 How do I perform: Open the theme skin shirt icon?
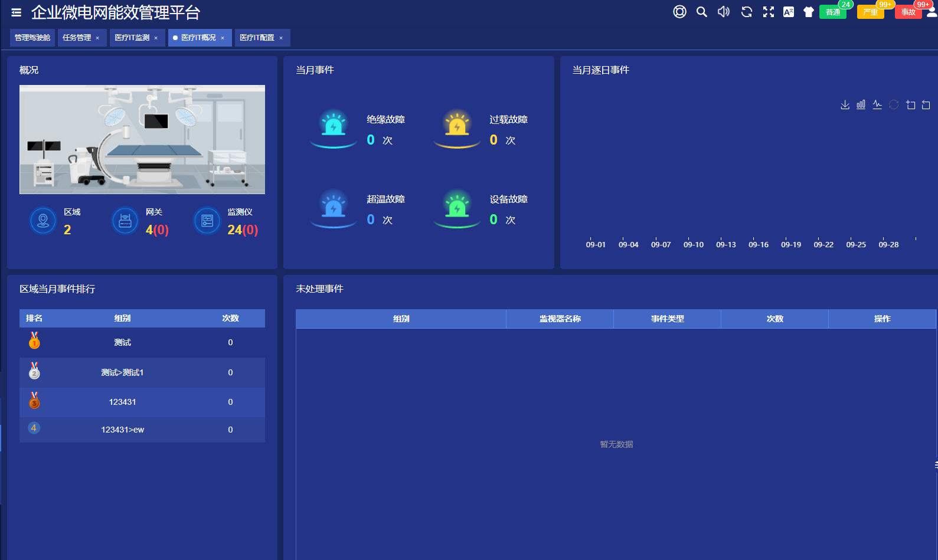point(809,12)
